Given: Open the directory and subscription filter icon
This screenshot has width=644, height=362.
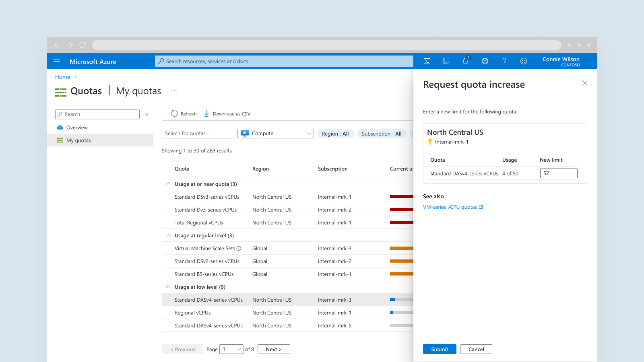Looking at the screenshot, I should point(446,61).
